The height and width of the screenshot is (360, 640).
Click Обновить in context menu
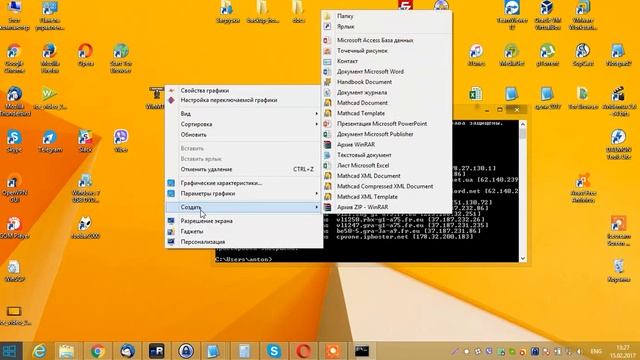(x=244, y=135)
